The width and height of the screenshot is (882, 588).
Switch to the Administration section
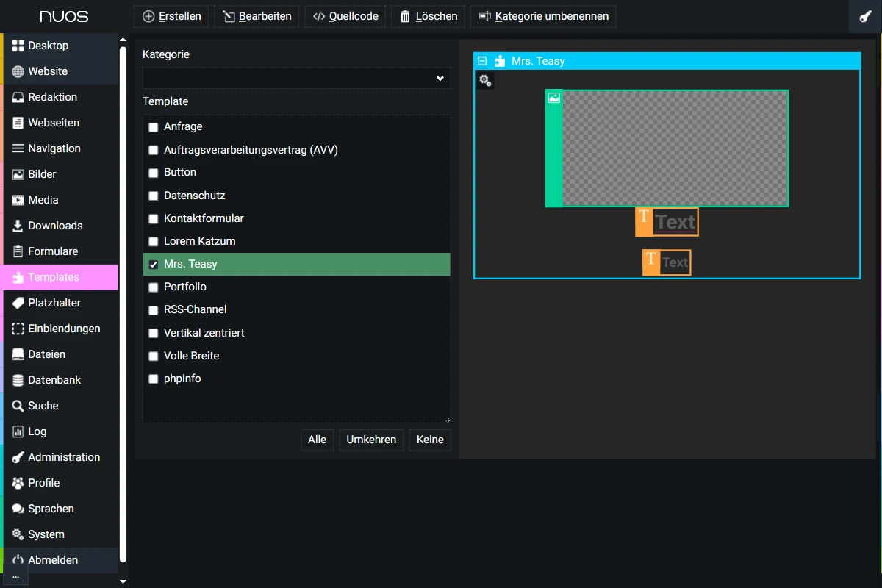click(x=63, y=457)
